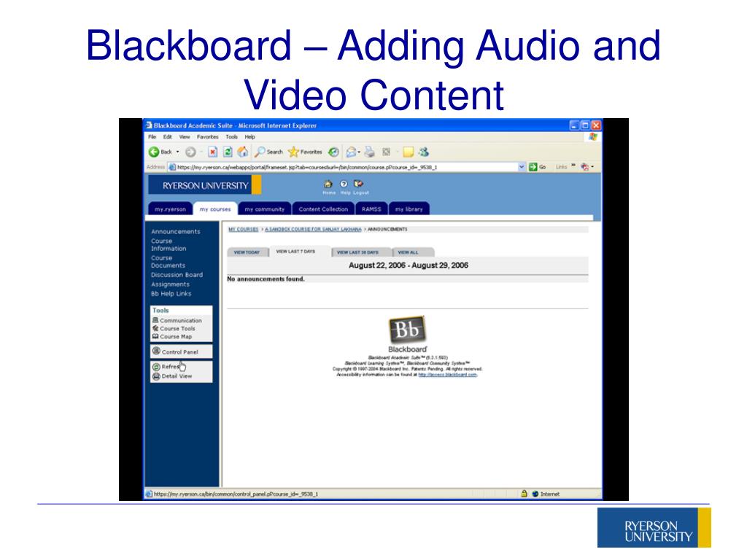The image size is (747, 560).
Task: Open the Back button history dropdown
Action: point(178,152)
